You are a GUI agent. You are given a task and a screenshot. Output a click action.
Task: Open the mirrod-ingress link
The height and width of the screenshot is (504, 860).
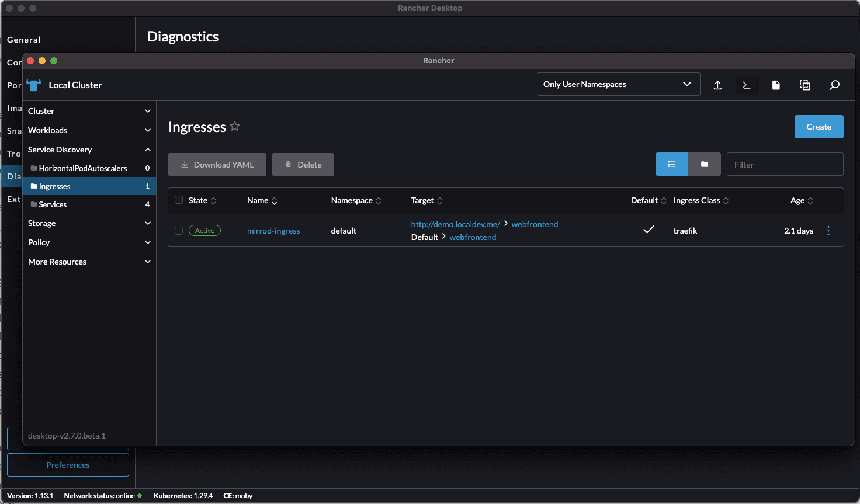pos(273,231)
